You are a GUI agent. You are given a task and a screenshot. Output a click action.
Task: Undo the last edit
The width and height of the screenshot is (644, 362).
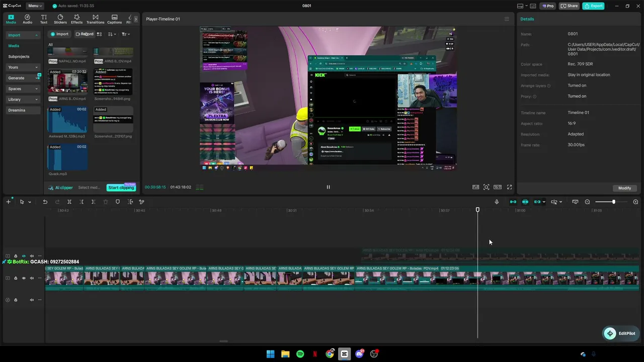[45, 202]
